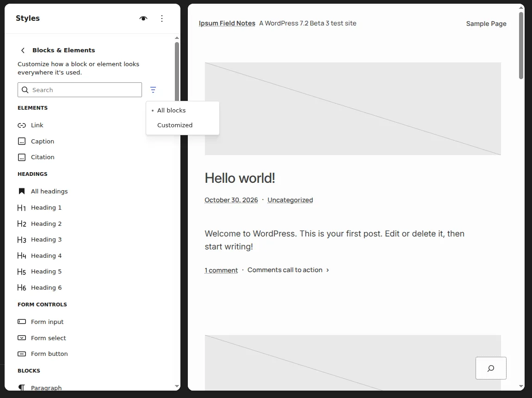This screenshot has height=398, width=532.
Task: Click the Form button icon
Action: (22, 354)
